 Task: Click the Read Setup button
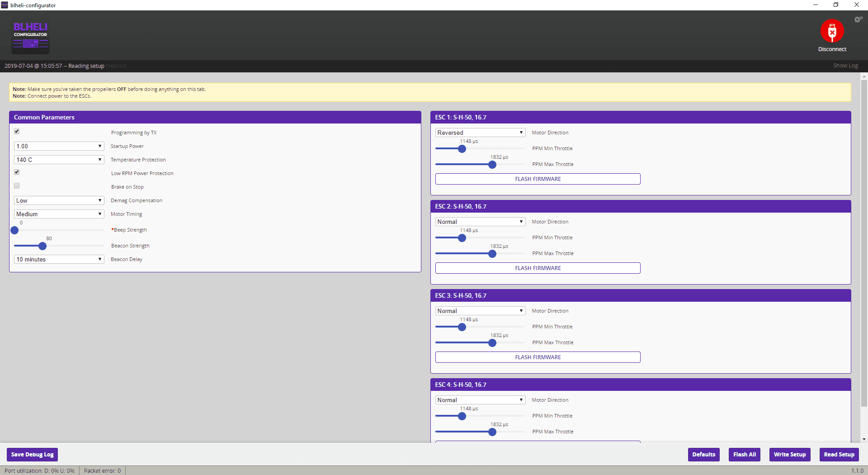click(x=839, y=455)
